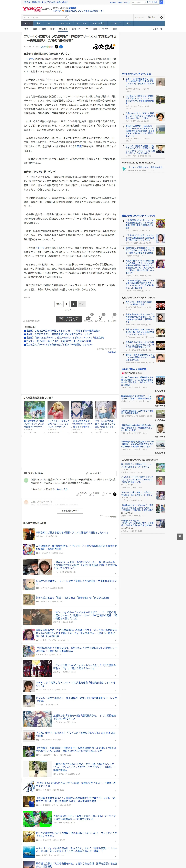Go to page 1 of the article
This screenshot has height=868, width=186.
[x=66, y=304]
